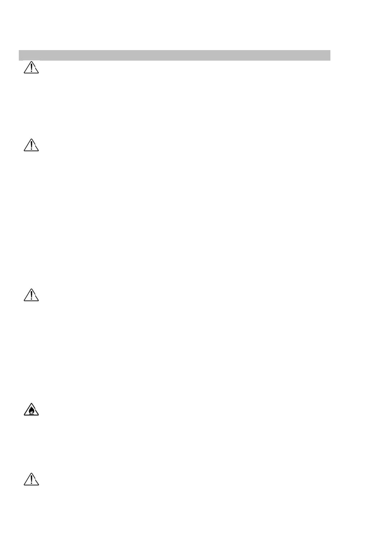Click the gray bar above the first caution icon
This screenshot has width=392, height=555.
click(175, 55)
